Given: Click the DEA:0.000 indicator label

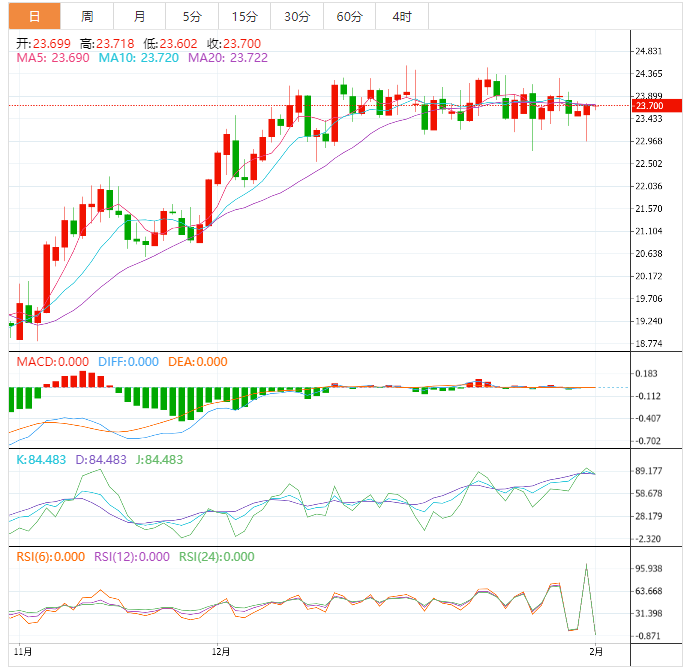Looking at the screenshot, I should 198,362.
